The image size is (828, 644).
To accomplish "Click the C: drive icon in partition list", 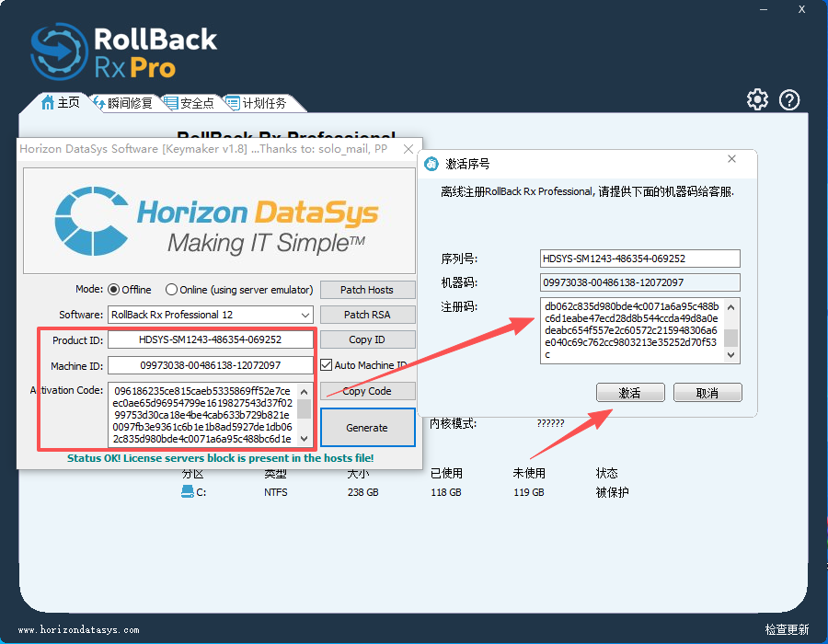I will [x=188, y=492].
